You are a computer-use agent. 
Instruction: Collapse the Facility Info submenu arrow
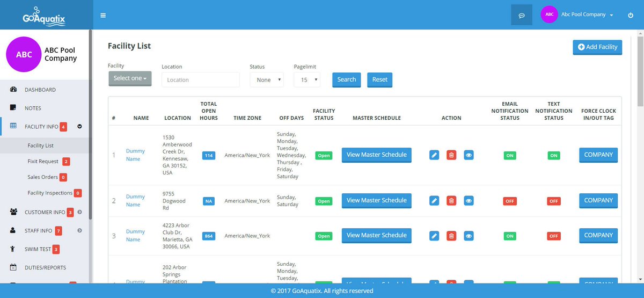(79, 127)
